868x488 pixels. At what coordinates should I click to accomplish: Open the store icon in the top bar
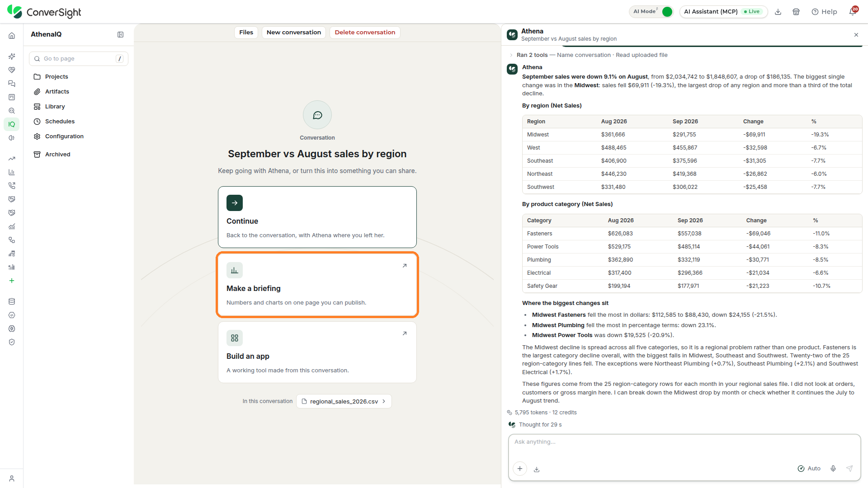click(x=796, y=12)
